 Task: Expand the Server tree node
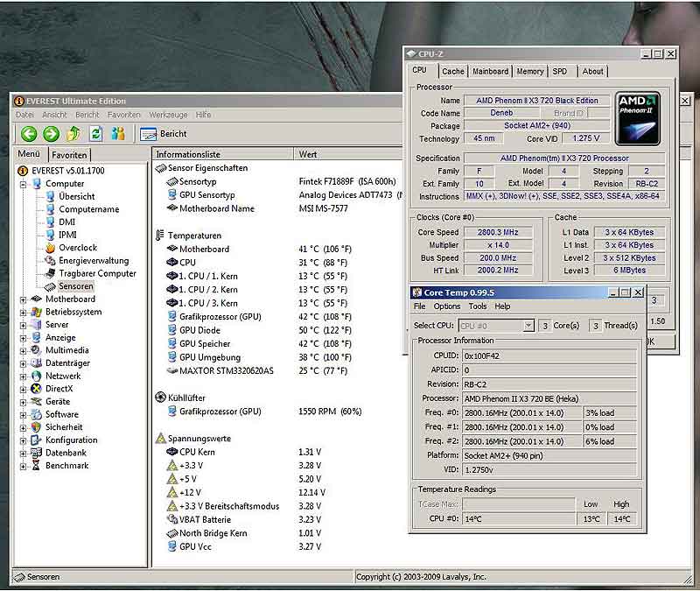(23, 325)
